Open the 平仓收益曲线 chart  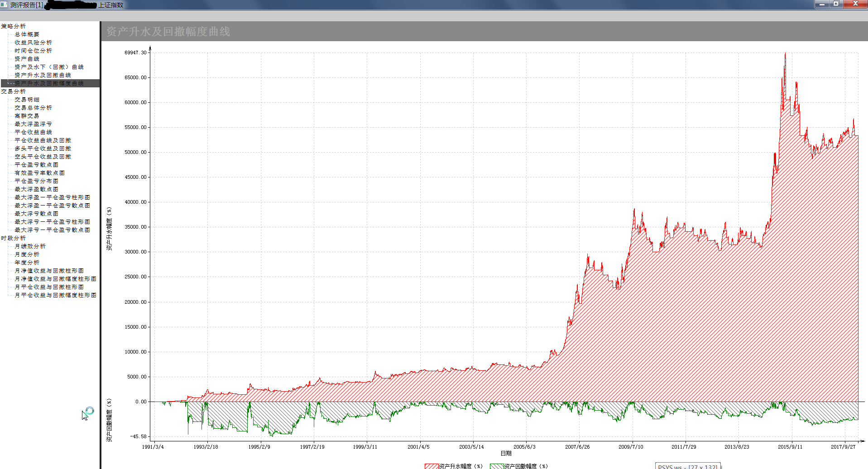point(33,132)
